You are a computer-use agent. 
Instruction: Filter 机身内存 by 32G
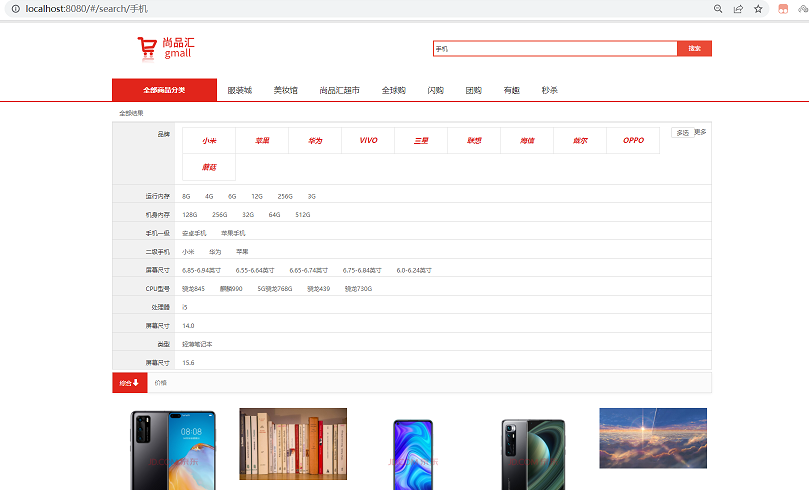[x=248, y=215]
